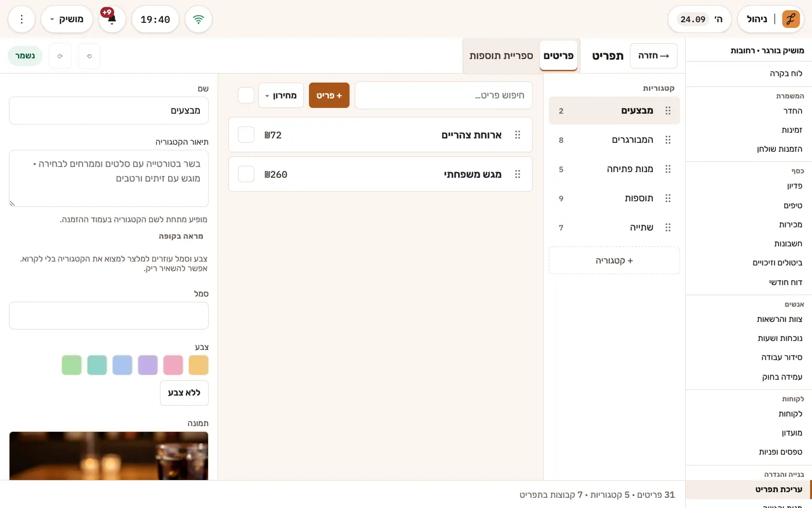Grab the drag handle of שתייה category
The image size is (812, 508).
(667, 227)
